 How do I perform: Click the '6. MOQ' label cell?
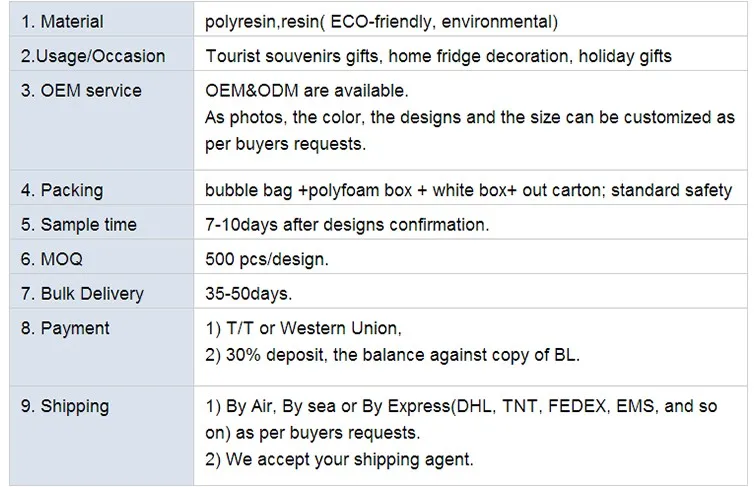[x=52, y=259]
